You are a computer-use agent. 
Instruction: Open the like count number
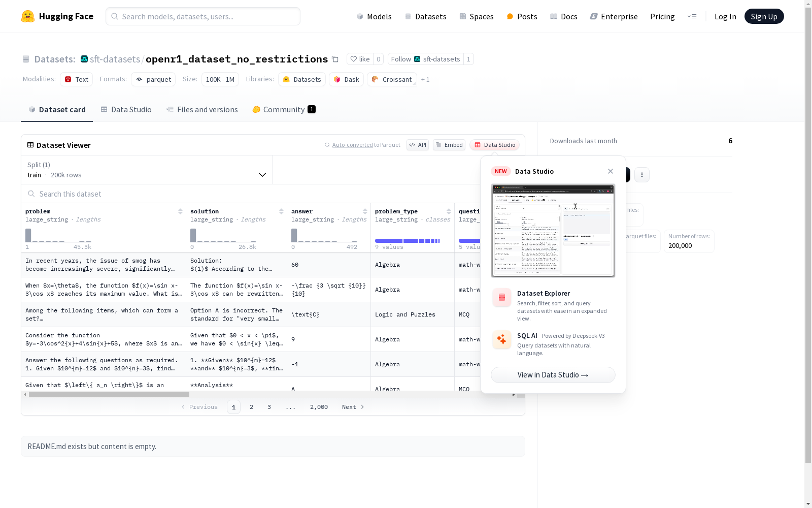pos(378,59)
